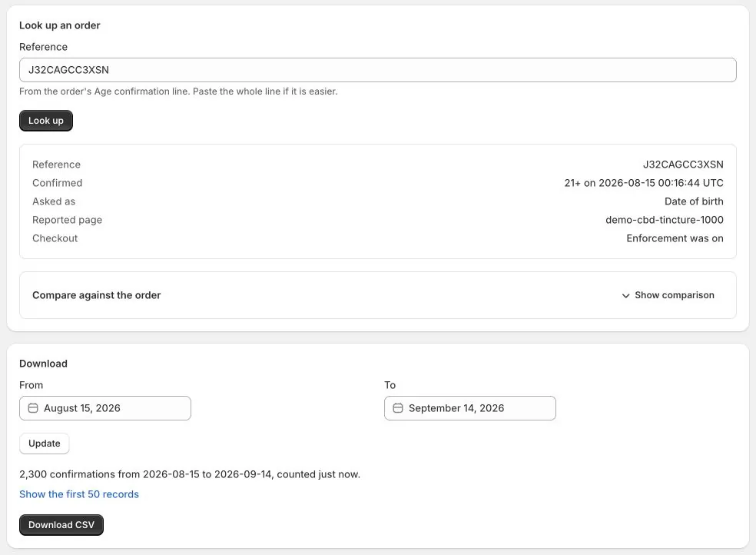Click the Look up an order heading
Image resolution: width=756 pixels, height=555 pixels.
(60, 25)
